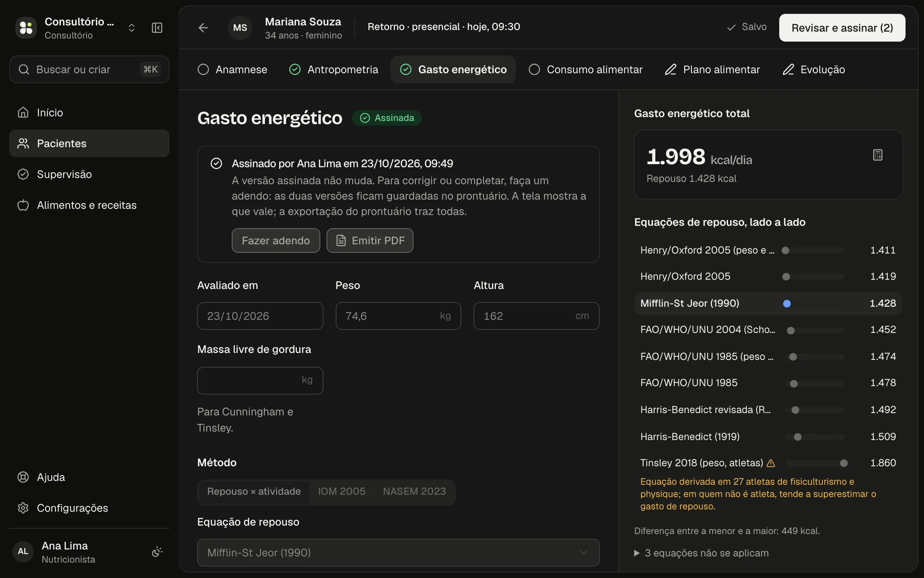Open Pacientes section
924x578 pixels.
(x=89, y=143)
